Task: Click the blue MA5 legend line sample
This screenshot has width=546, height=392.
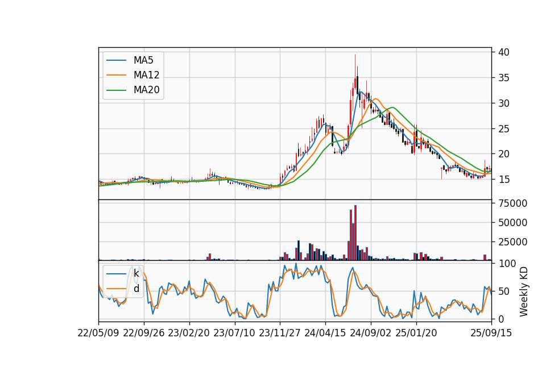Action: 116,60
